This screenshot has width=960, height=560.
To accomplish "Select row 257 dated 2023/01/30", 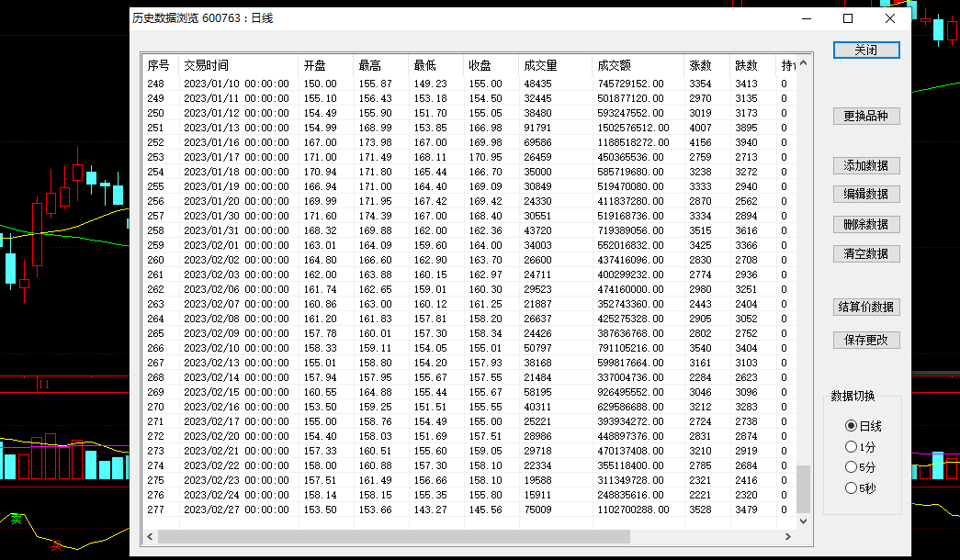I will point(469,216).
